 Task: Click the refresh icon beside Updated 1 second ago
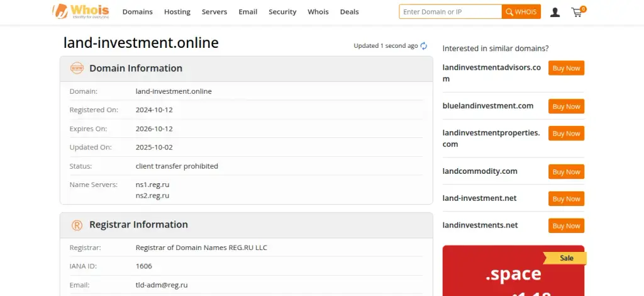(x=423, y=46)
